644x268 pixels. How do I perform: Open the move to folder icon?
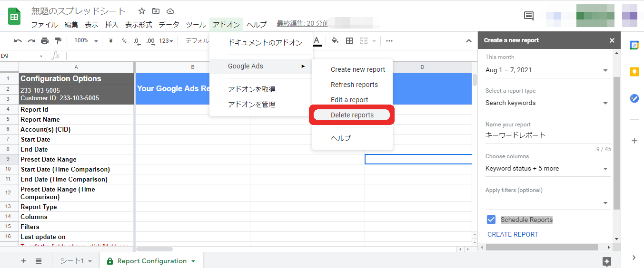point(156,11)
